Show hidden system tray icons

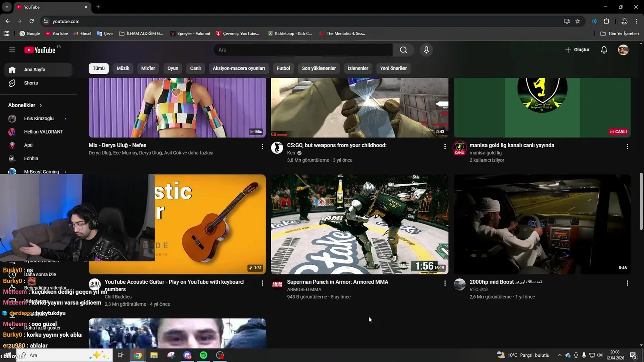(x=559, y=355)
